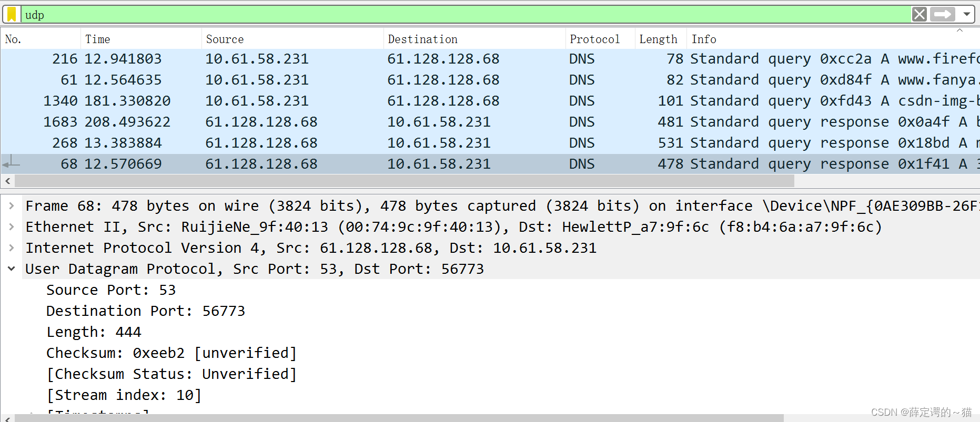The image size is (980, 422).
Task: Select packet number 68 row
Action: (490, 164)
